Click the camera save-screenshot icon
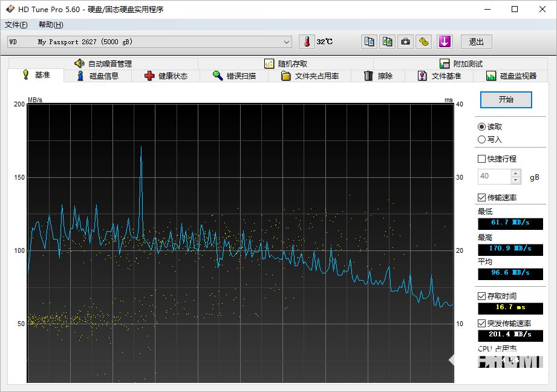The image size is (557, 392). pyautogui.click(x=406, y=42)
